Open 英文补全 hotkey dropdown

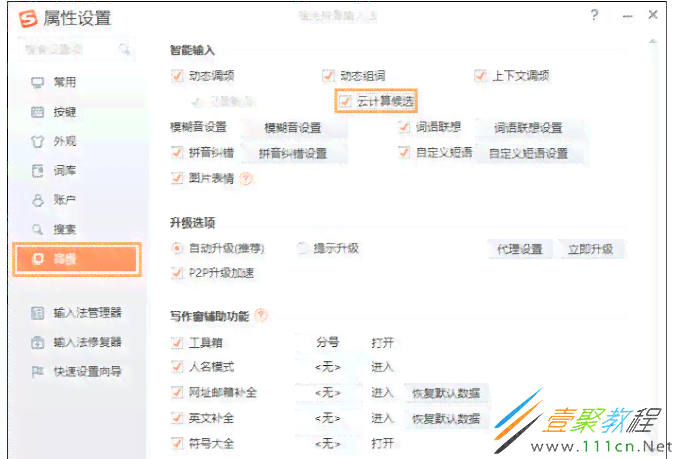[328, 418]
